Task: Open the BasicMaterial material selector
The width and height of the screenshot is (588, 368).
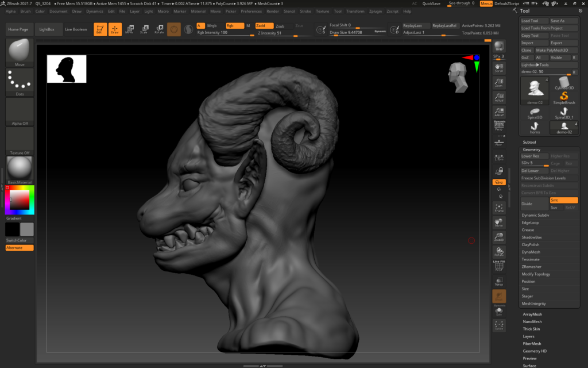Action: point(20,170)
